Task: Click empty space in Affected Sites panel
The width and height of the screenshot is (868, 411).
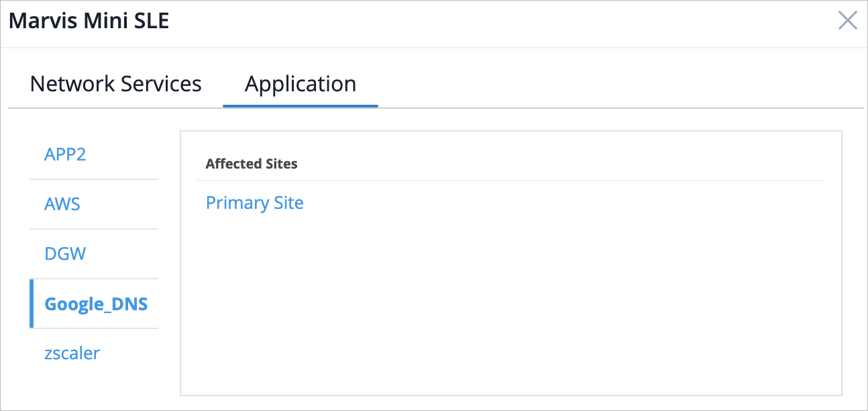Action: tap(510, 302)
